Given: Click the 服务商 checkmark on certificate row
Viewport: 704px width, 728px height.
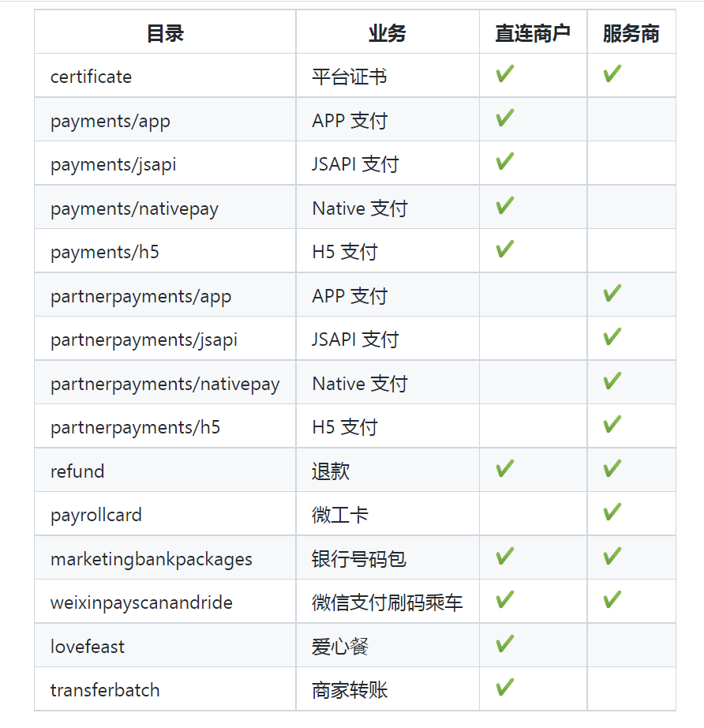Looking at the screenshot, I should coord(612,75).
